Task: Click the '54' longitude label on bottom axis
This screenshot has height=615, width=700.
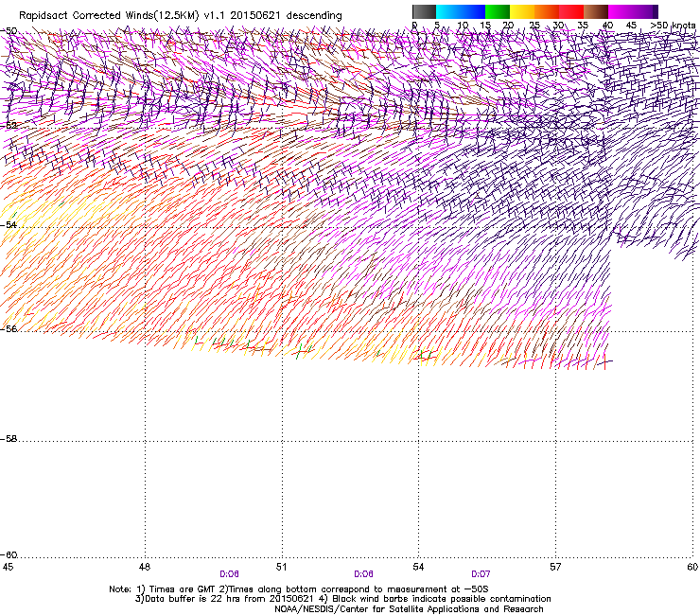Action: [418, 567]
